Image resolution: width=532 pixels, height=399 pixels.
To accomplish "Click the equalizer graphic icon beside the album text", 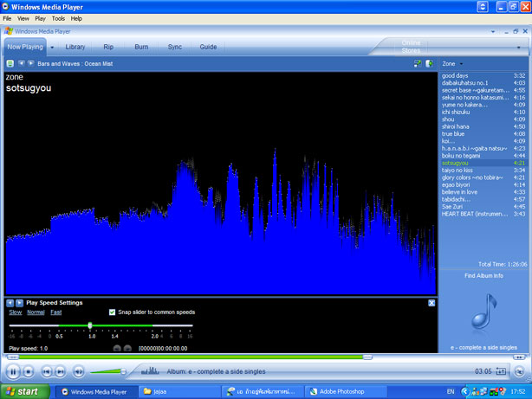I will pyautogui.click(x=150, y=370).
